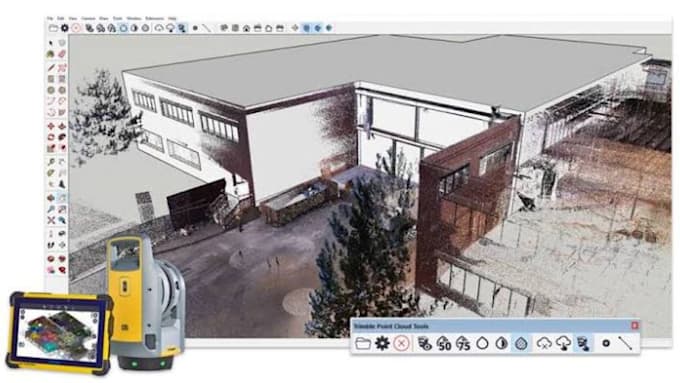680x383 pixels.
Task: Set point display to 75 in floating panel
Action: pos(463,344)
